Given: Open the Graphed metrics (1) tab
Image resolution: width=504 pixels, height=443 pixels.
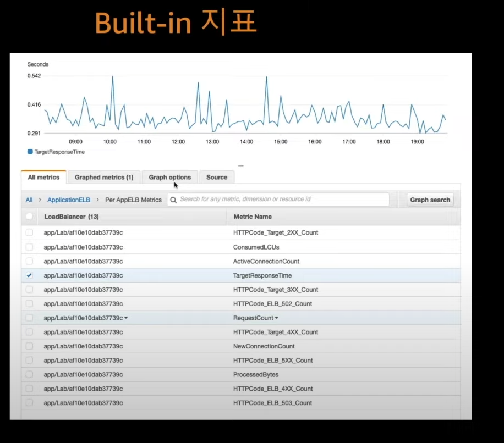Looking at the screenshot, I should pyautogui.click(x=104, y=177).
